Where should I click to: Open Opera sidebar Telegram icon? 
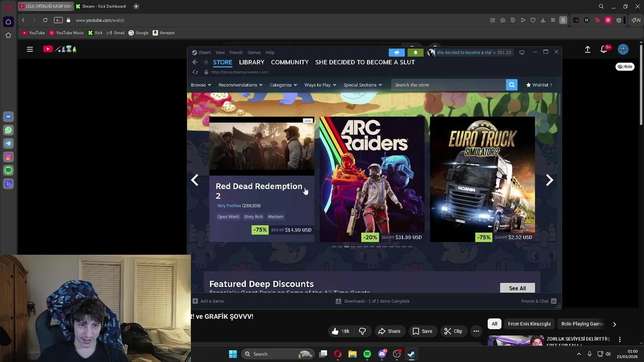point(8,144)
